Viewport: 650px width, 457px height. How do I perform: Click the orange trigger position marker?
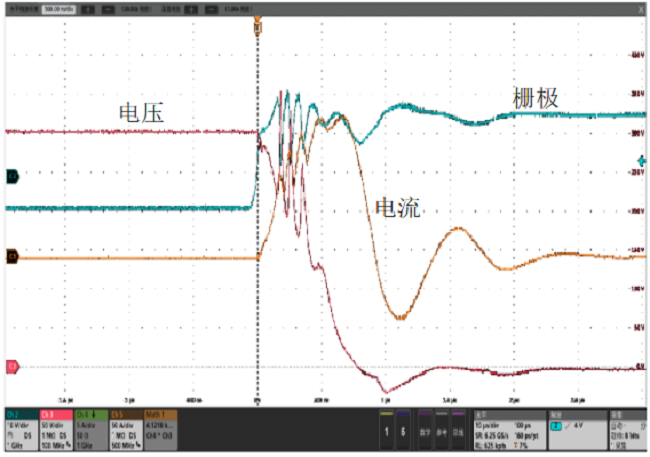(258, 24)
